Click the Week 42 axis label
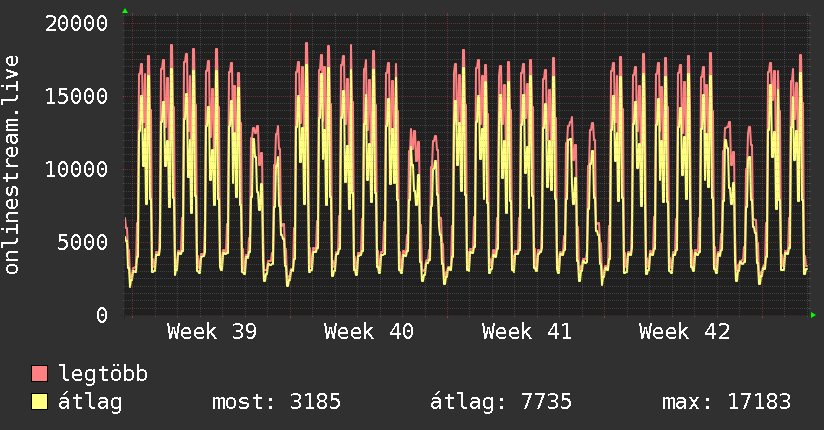The image size is (824, 430). pos(684,332)
